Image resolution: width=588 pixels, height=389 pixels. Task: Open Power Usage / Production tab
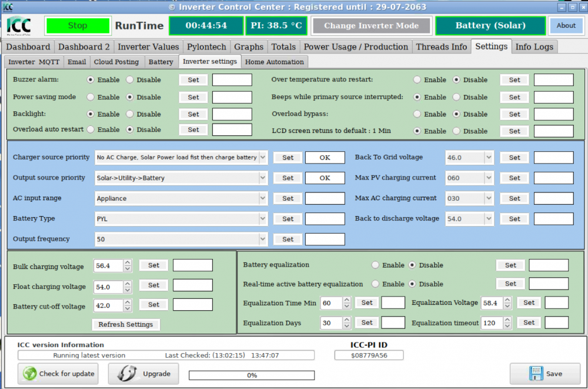point(356,47)
